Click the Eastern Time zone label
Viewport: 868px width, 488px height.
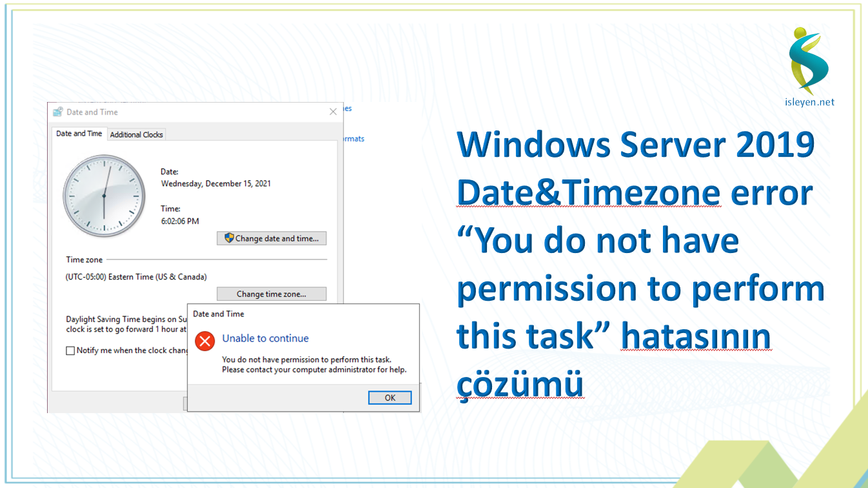[136, 277]
